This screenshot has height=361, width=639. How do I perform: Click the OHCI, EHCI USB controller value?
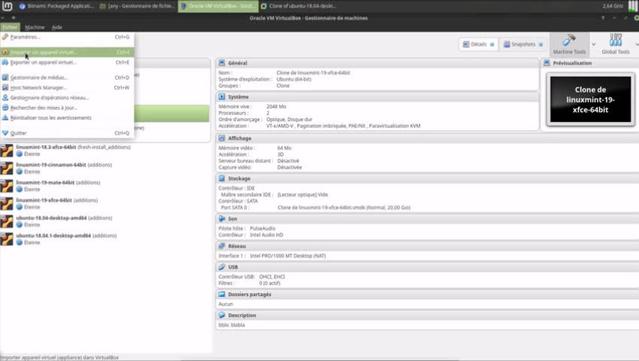(272, 277)
